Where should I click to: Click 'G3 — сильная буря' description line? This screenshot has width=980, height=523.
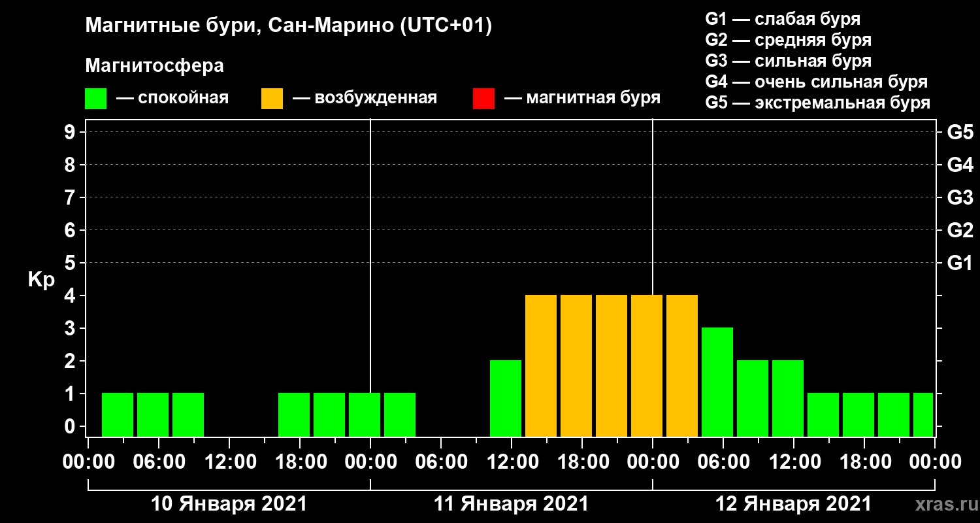(788, 61)
